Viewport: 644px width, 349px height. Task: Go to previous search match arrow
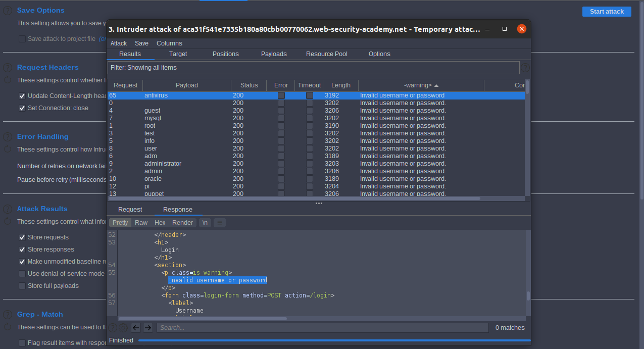coord(136,328)
